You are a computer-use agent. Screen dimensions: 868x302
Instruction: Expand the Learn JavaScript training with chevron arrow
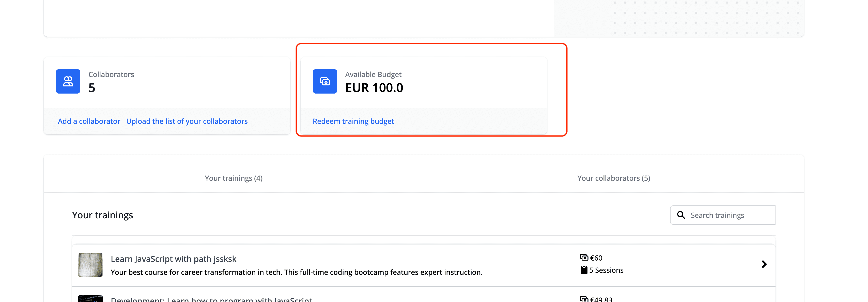click(x=764, y=264)
